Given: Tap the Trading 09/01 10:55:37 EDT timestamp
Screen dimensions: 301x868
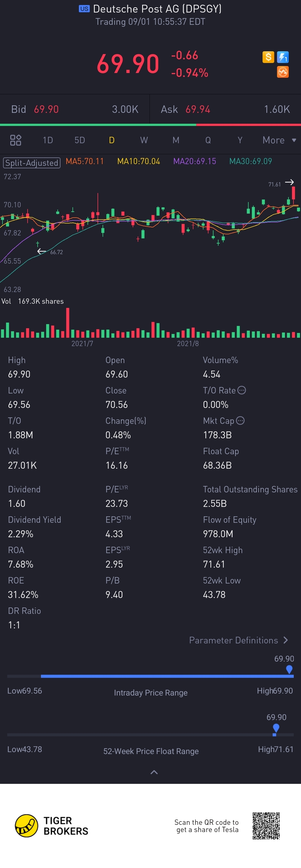Looking at the screenshot, I should [150, 21].
